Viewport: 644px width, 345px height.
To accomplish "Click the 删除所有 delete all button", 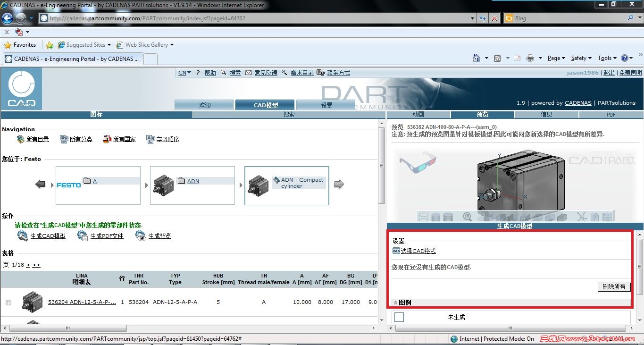I will click(614, 286).
